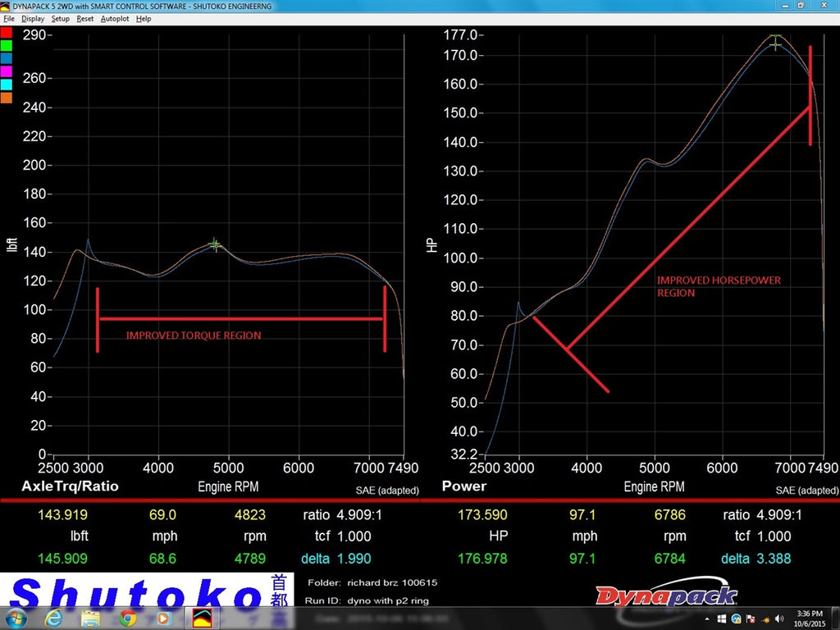The height and width of the screenshot is (630, 840).
Task: Click the Shutoko logo banner
Action: (147, 591)
